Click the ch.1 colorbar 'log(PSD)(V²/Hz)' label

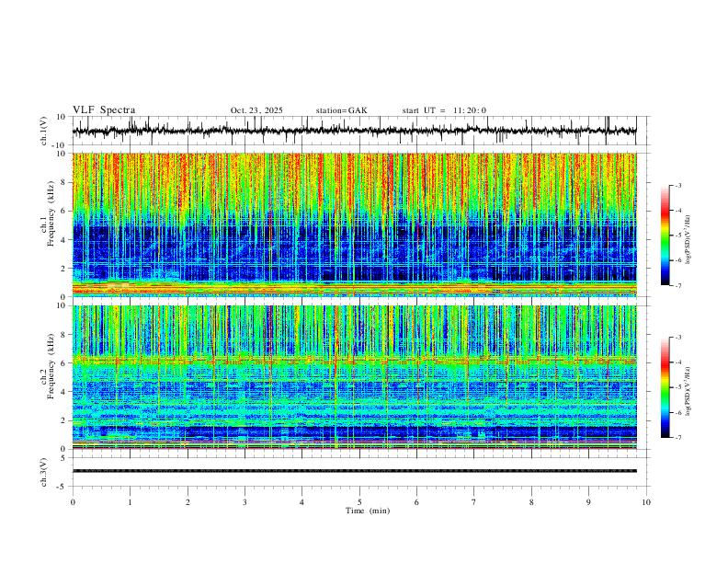688,240
